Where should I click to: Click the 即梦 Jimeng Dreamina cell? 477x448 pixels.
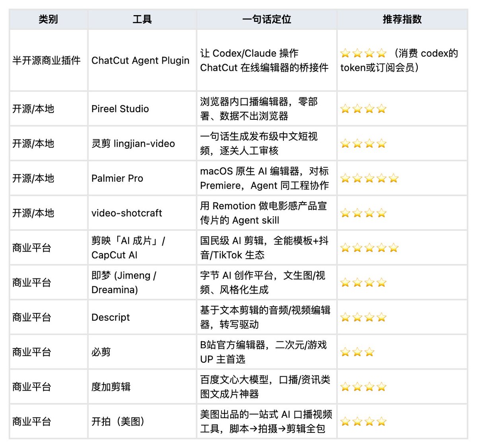(124, 282)
